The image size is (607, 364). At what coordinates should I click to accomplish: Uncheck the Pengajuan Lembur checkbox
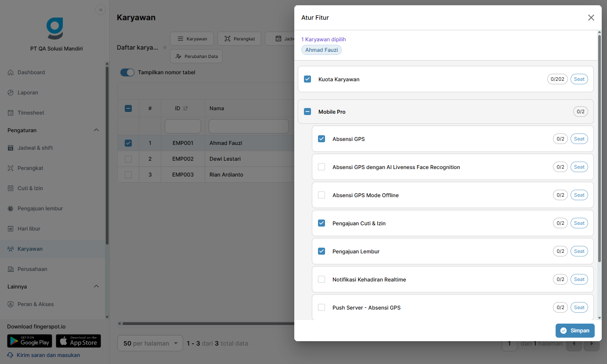[322, 251]
